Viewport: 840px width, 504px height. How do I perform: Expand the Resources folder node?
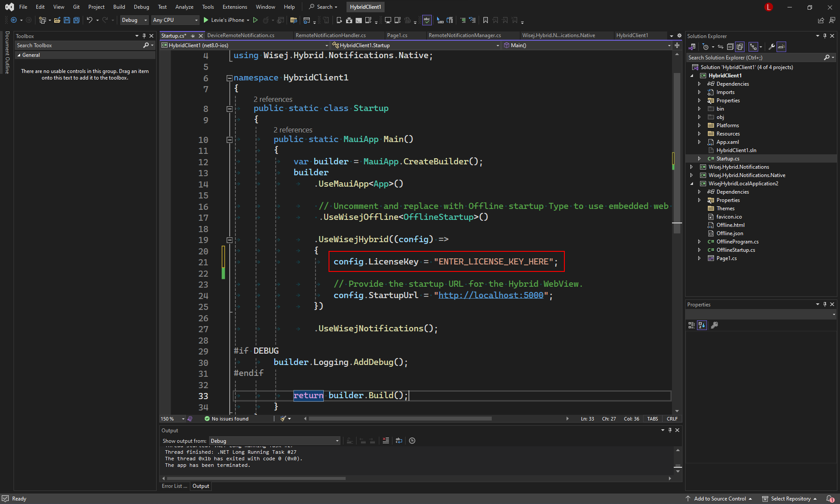(699, 134)
